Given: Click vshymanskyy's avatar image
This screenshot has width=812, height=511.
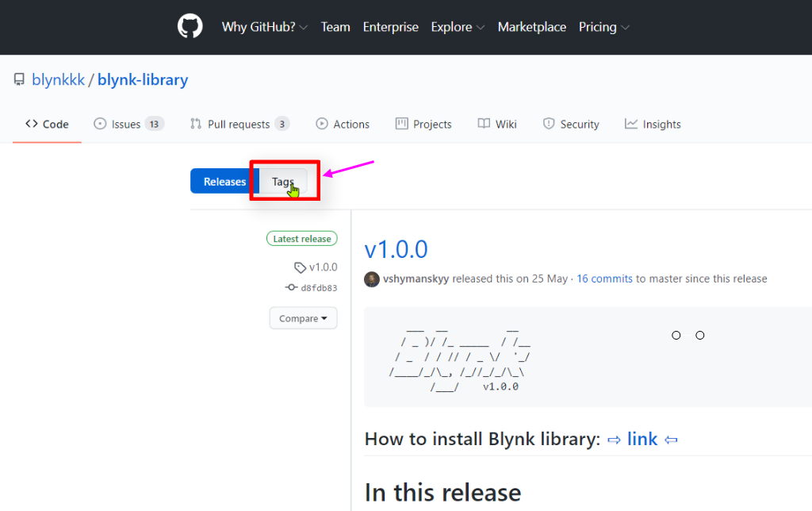Looking at the screenshot, I should pyautogui.click(x=371, y=279).
